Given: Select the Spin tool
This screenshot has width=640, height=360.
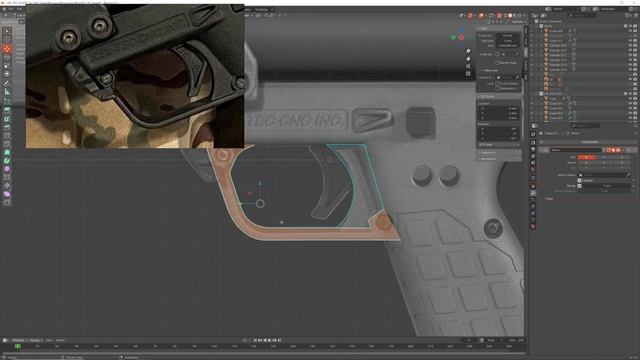Looking at the screenshot, I should (7, 160).
